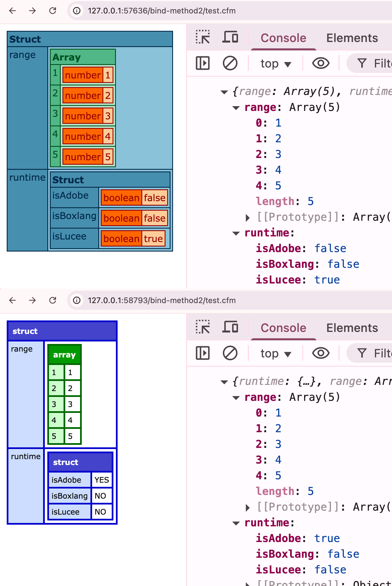Collapse range Array(5) in bottom console

point(236,398)
